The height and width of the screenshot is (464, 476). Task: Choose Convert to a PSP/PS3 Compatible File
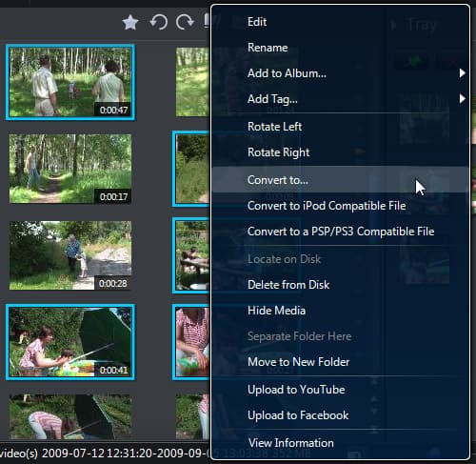click(340, 232)
